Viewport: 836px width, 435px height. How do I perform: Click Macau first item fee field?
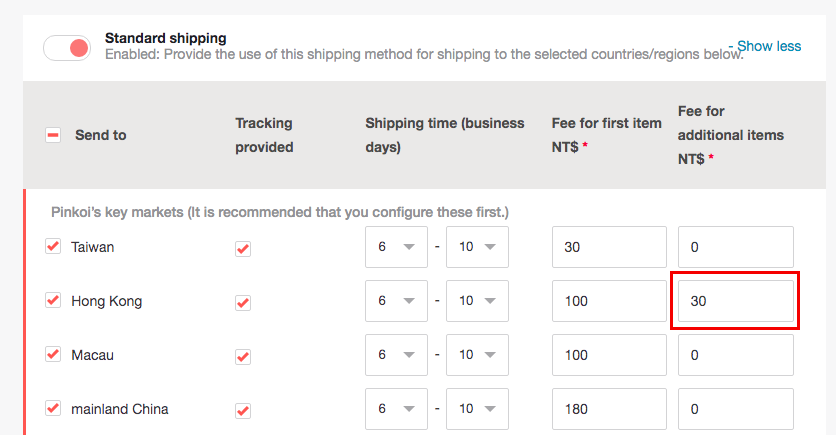pos(608,355)
